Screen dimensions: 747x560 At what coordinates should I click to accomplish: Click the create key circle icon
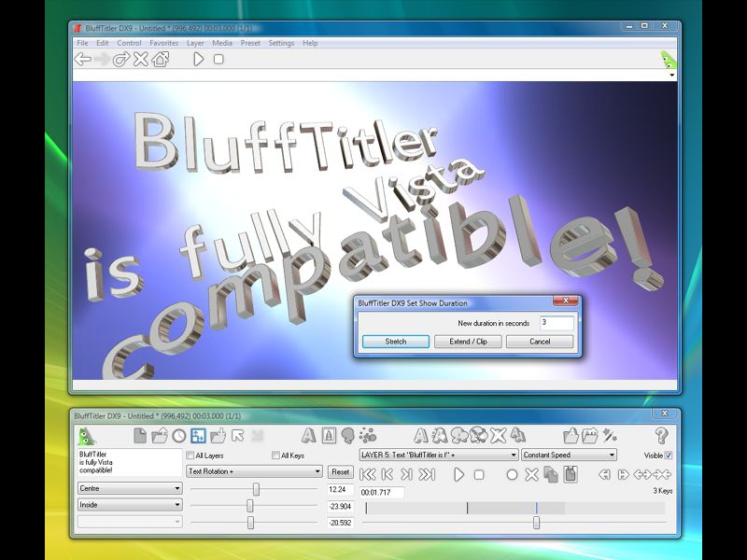click(x=512, y=474)
